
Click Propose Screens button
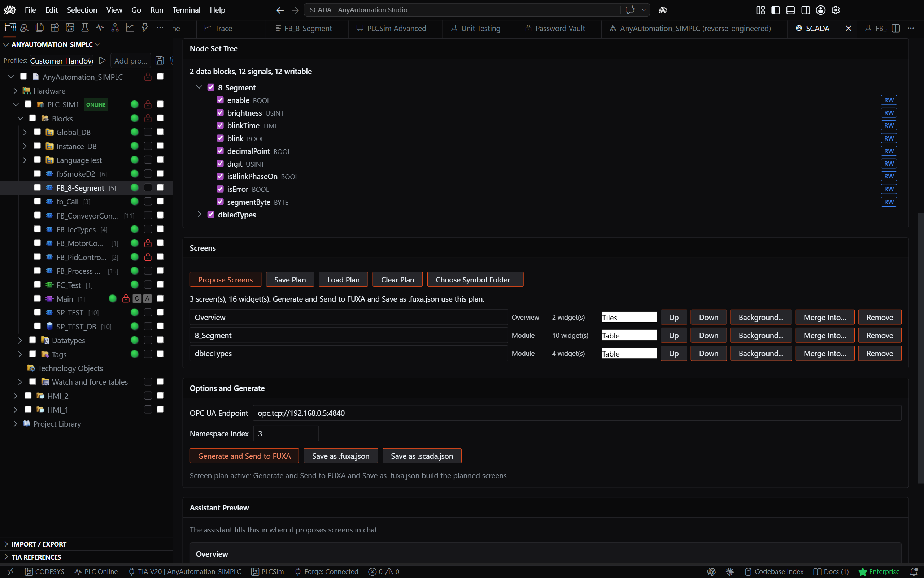coord(225,280)
